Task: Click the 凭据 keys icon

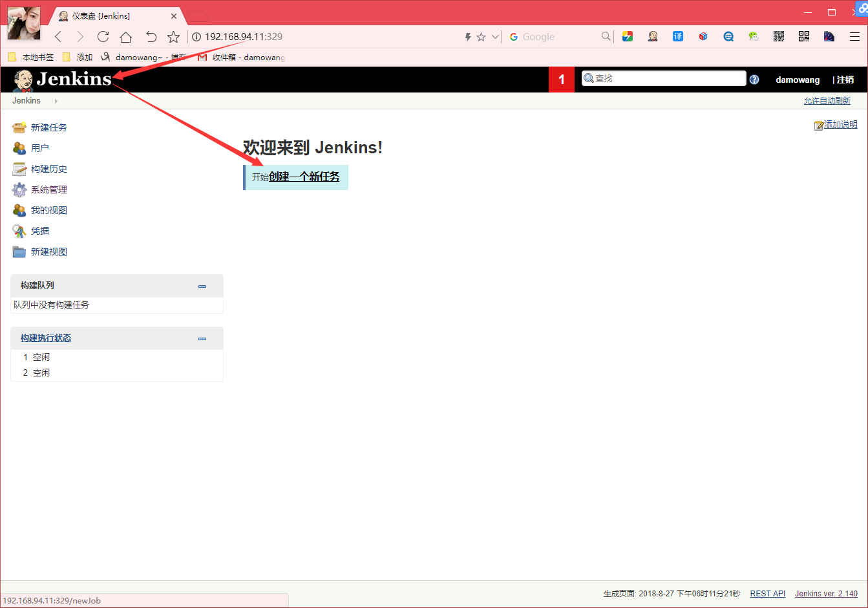Action: tap(19, 231)
